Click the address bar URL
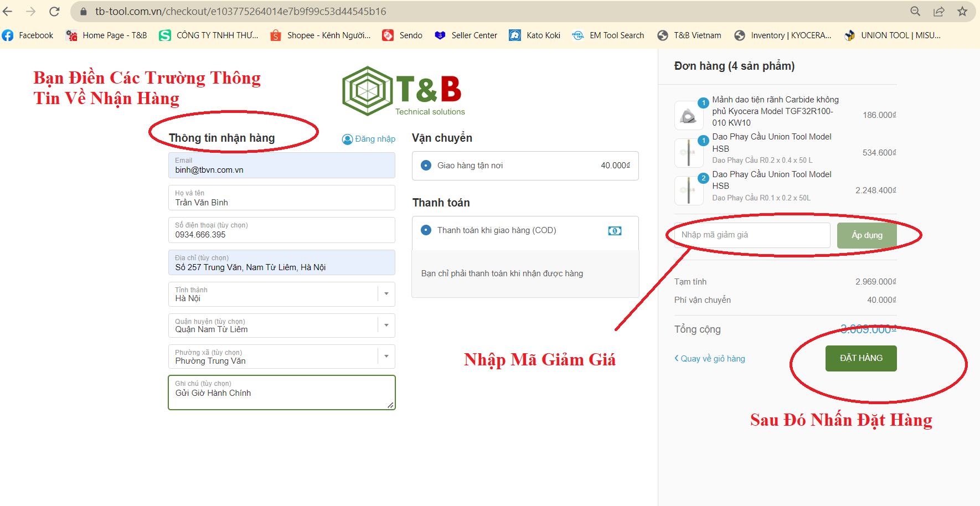The height and width of the screenshot is (506, 980). [241, 11]
